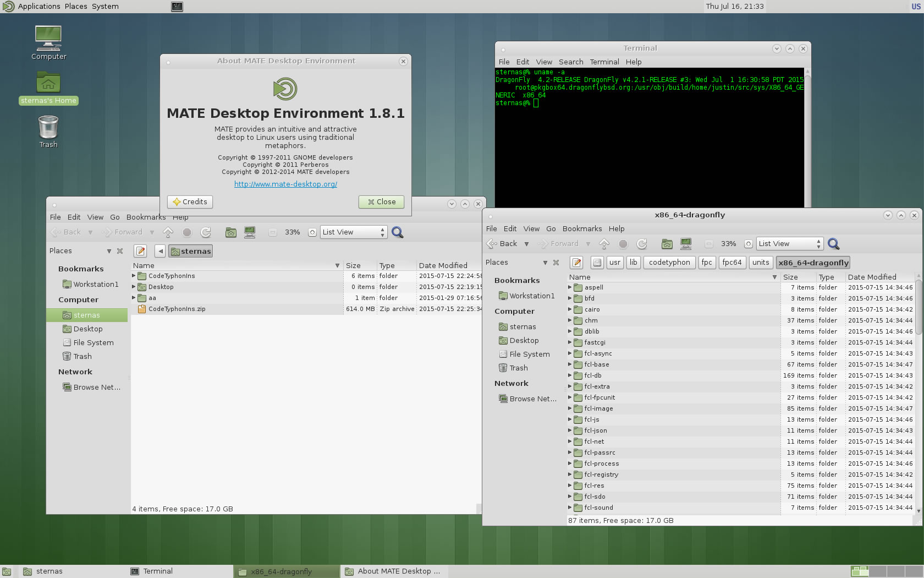Open Home folder in x86_64-dragonfly toolbar
Image resolution: width=924 pixels, height=578 pixels.
667,244
